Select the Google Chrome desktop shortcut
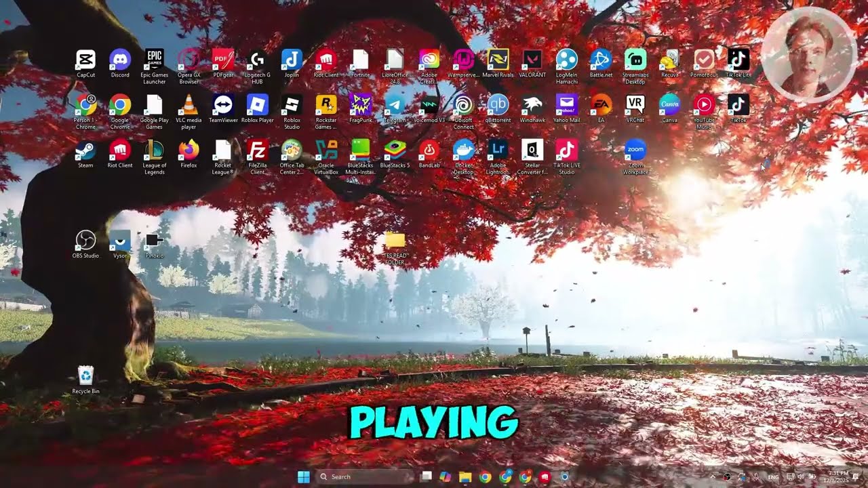 click(120, 104)
